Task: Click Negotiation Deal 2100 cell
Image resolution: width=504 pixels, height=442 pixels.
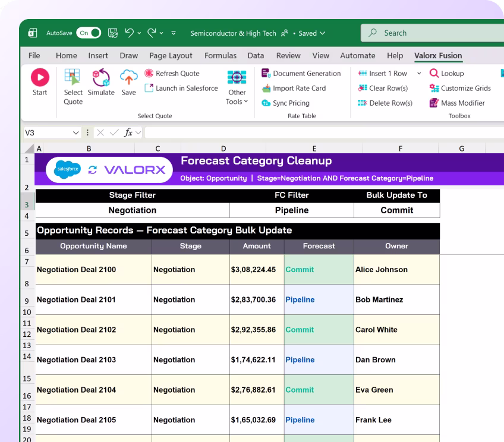Action: coord(93,270)
